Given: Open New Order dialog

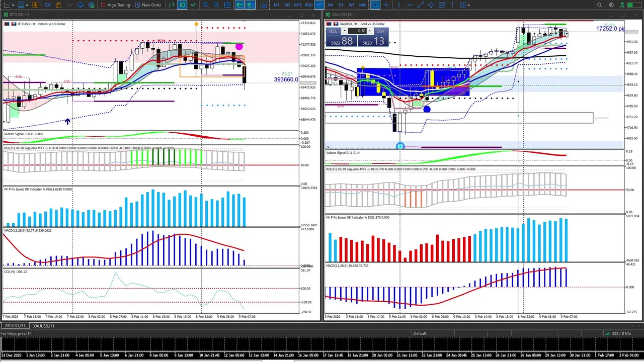Looking at the screenshot, I should 148,5.
